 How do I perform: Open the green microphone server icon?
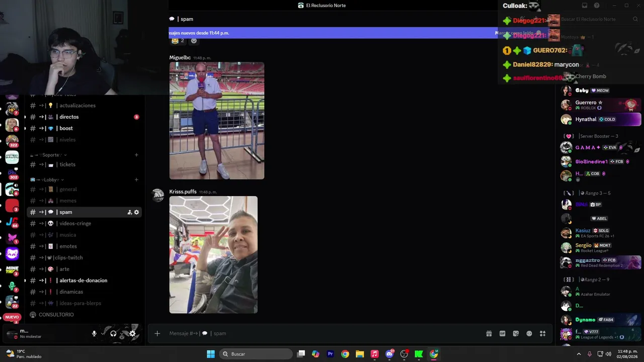pos(12,286)
